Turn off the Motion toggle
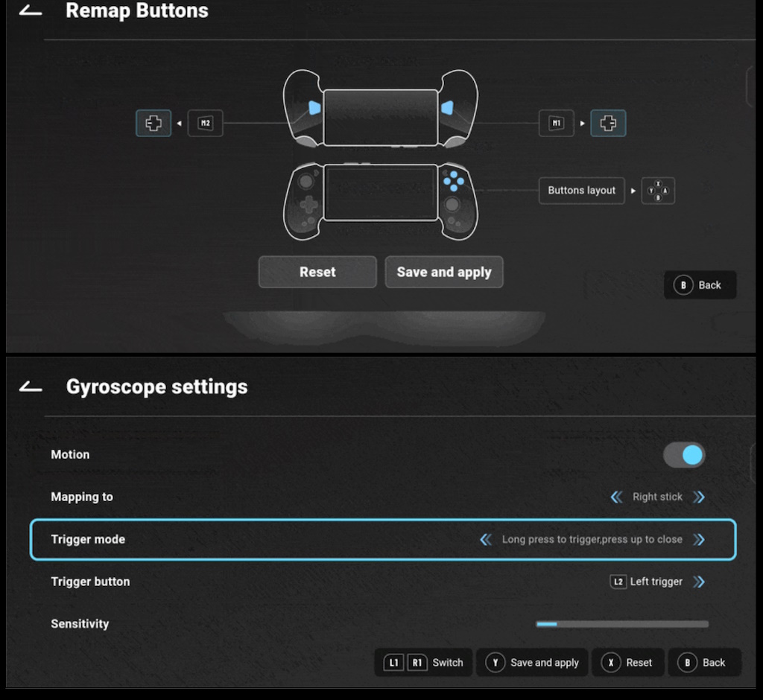This screenshot has height=700, width=763. (x=684, y=455)
